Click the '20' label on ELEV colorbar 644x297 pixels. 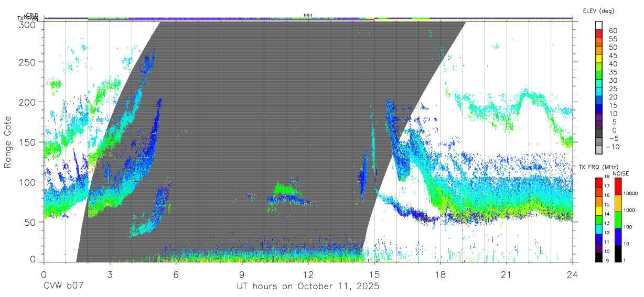[613, 97]
